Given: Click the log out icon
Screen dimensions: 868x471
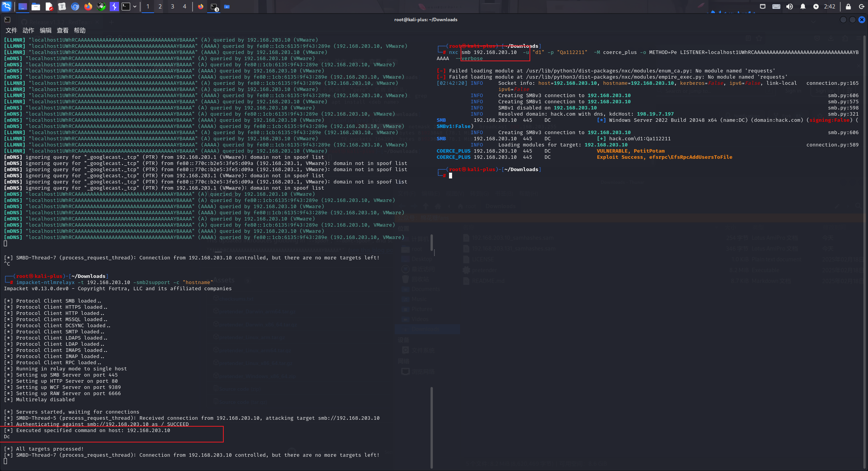Looking at the screenshot, I should [861, 7].
